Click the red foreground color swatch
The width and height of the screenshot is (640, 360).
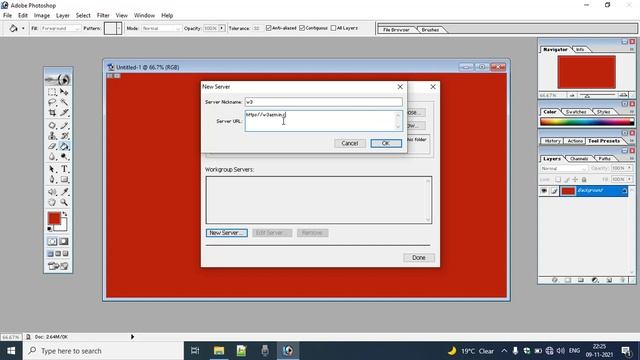pos(54,218)
